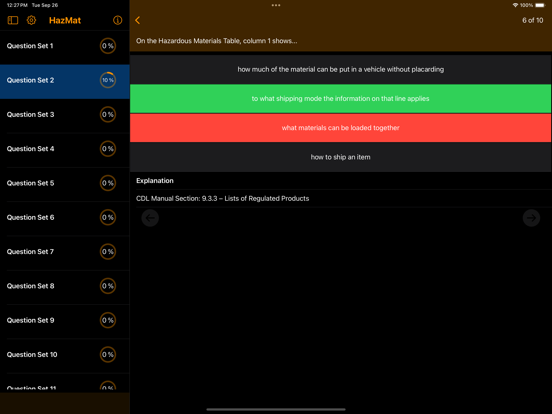Open the info circle icon
Screen dimensions: 552x414
click(x=118, y=20)
